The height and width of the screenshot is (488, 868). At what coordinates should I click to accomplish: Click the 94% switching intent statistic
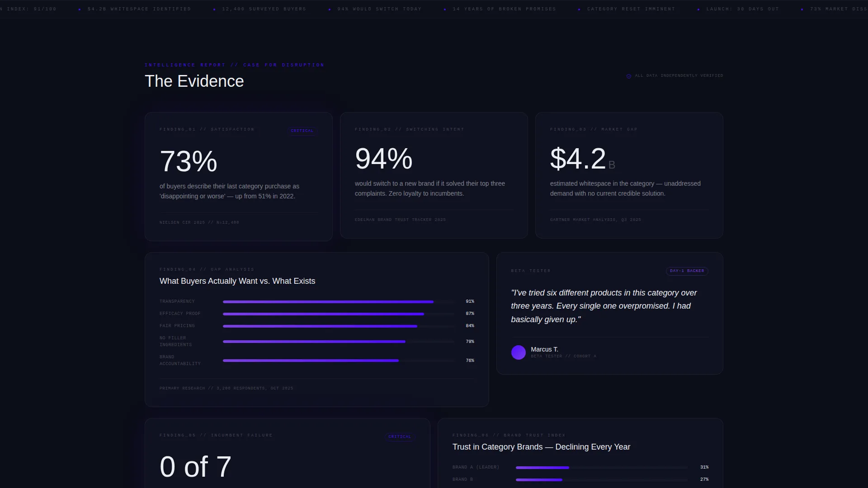pyautogui.click(x=384, y=159)
